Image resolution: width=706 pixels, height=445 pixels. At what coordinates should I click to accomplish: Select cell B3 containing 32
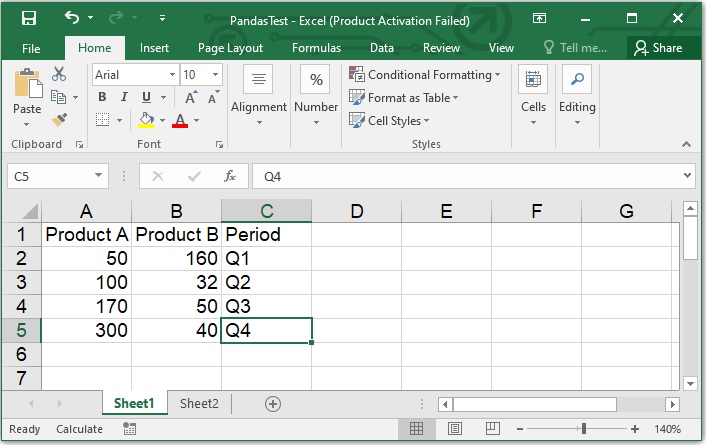coord(177,282)
